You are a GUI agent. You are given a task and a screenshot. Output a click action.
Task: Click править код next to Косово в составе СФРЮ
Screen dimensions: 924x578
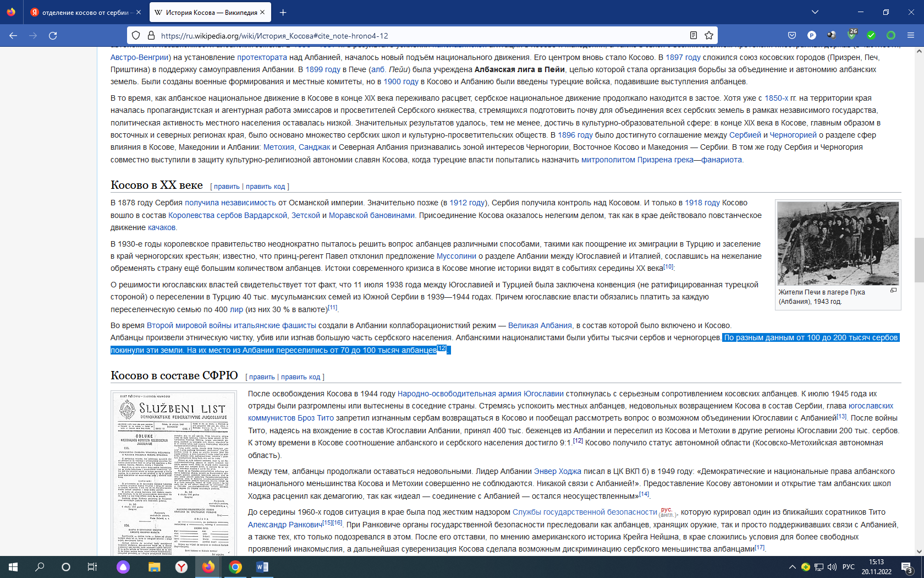(x=300, y=377)
